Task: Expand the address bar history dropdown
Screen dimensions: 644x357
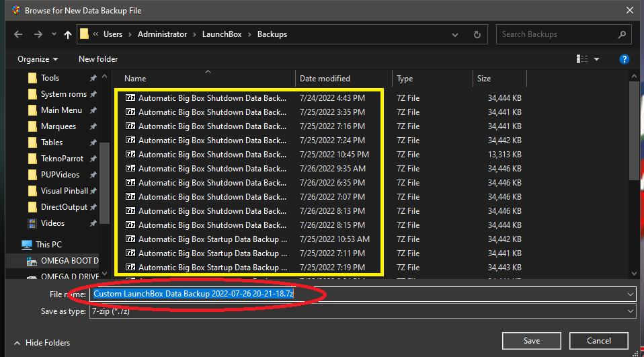Action: [455, 35]
